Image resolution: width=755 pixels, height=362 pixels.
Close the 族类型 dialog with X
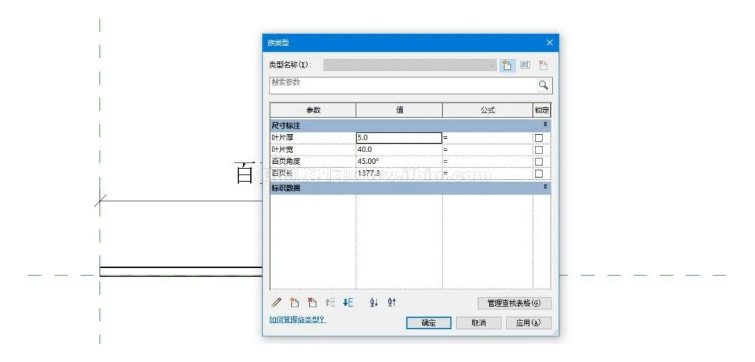549,43
